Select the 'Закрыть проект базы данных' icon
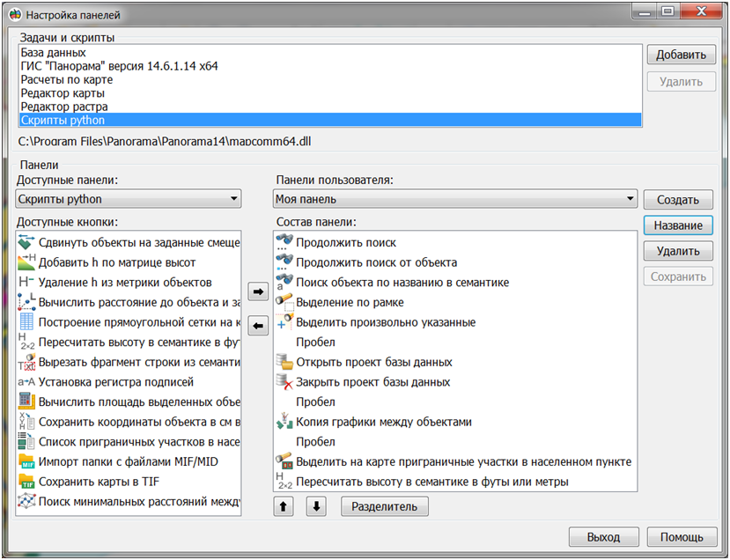This screenshot has height=560, width=730. (x=284, y=382)
